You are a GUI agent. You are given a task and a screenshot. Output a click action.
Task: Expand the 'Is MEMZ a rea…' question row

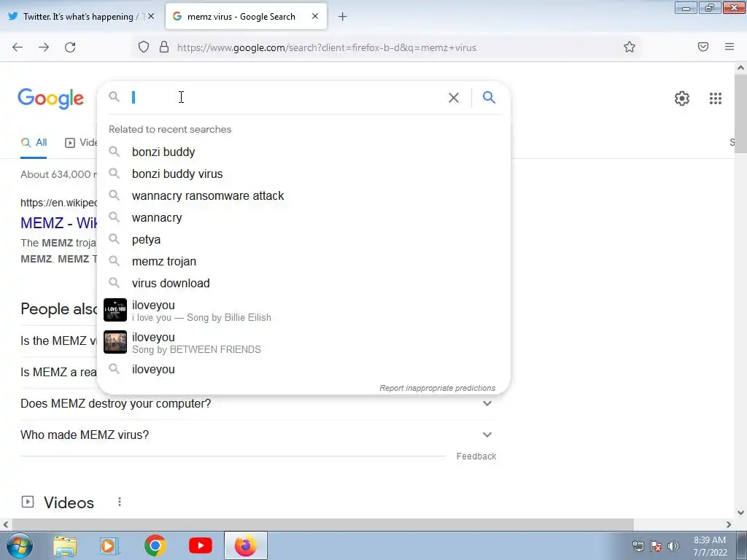[58, 373]
